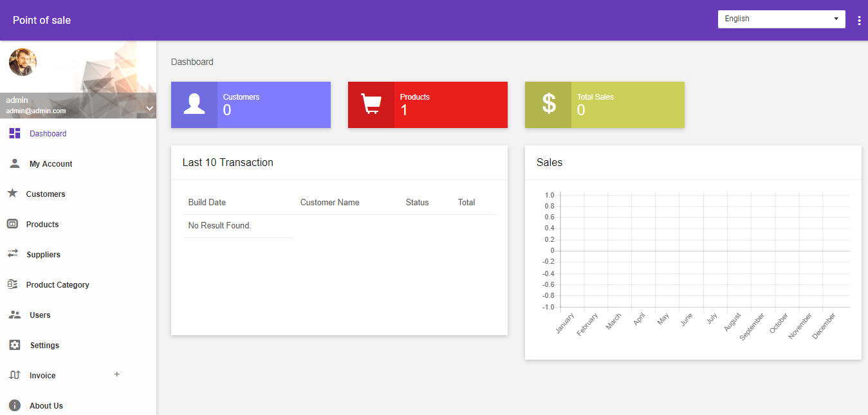The width and height of the screenshot is (868, 415).
Task: Click the person icon on Customers card
Action: [194, 104]
